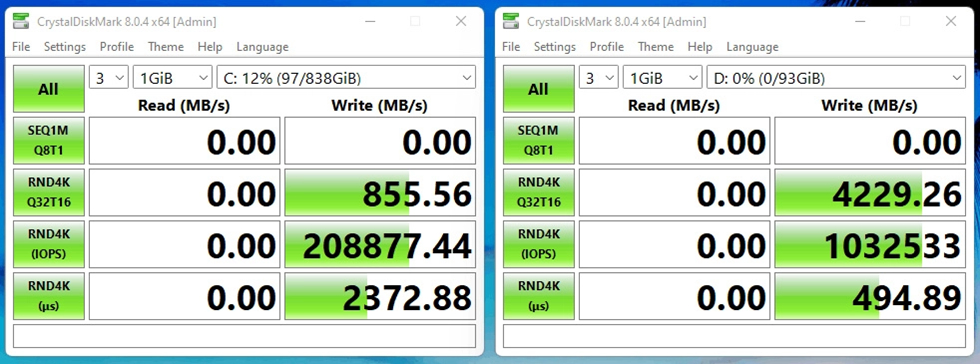This screenshot has height=364, width=980.
Task: Click the CrystalDiskMark app icon in right window
Action: point(511,21)
